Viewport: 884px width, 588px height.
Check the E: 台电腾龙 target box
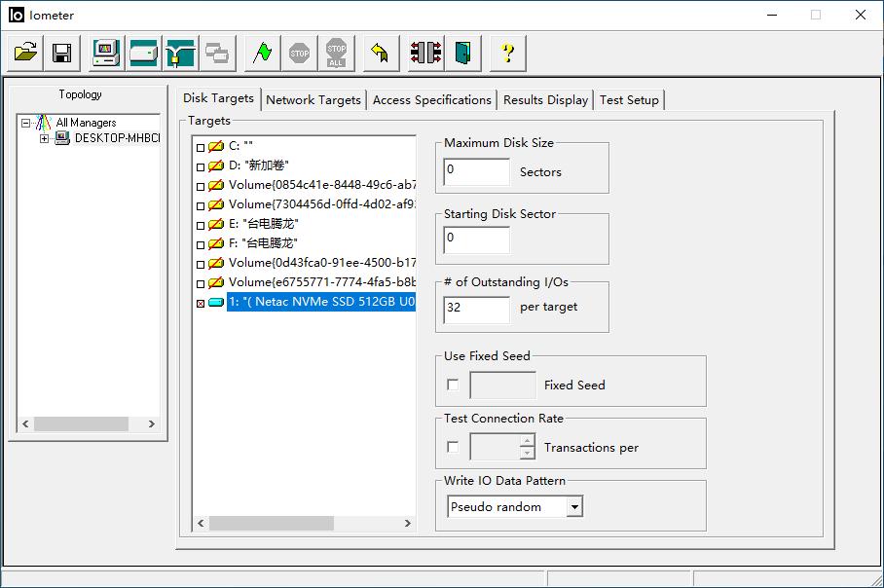tap(201, 226)
